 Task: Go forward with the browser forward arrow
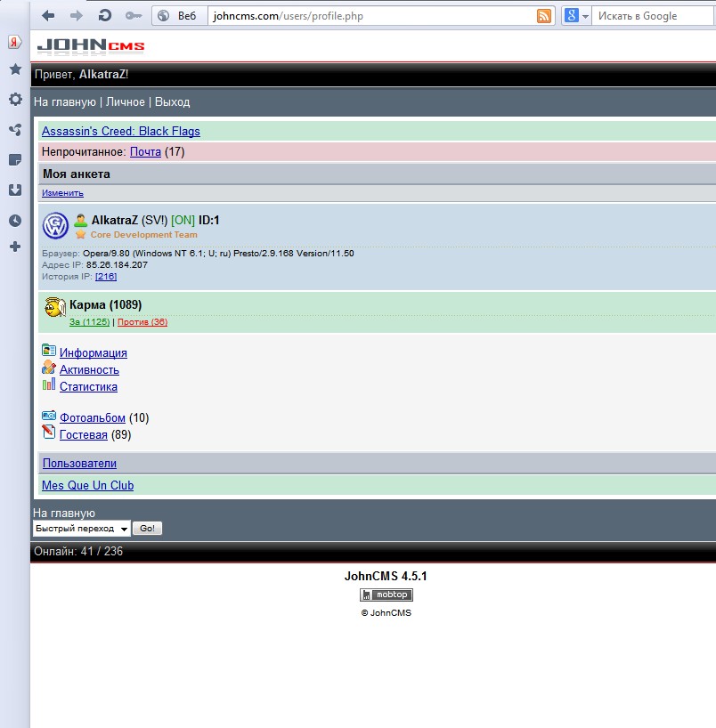(x=77, y=16)
